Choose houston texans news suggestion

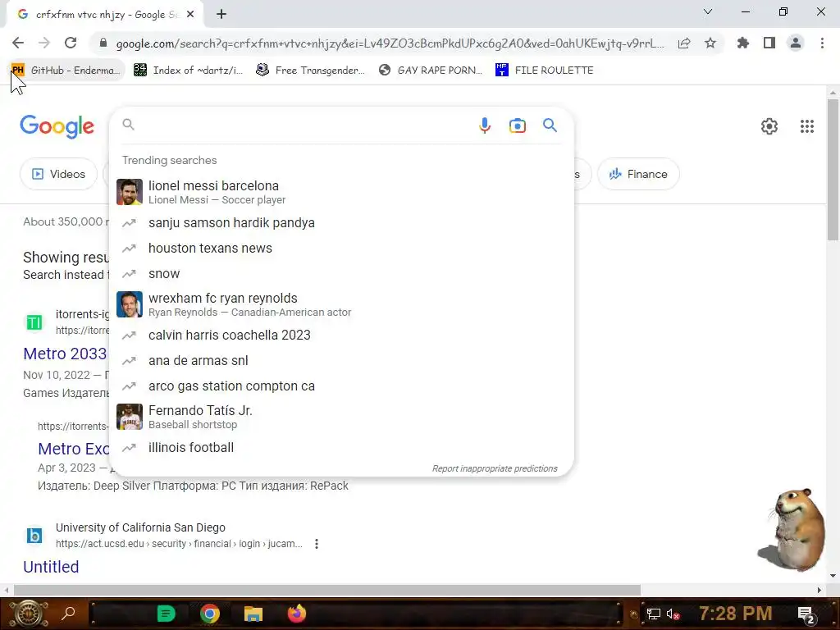click(x=341, y=248)
